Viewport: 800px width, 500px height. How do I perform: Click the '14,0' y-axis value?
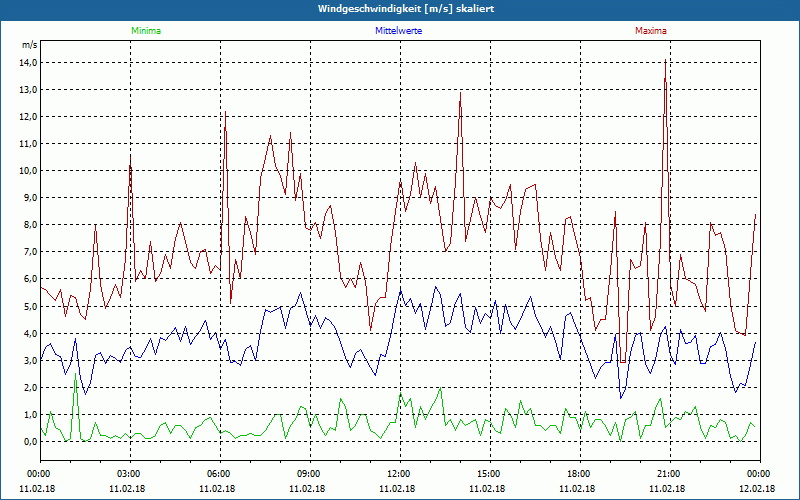28,63
